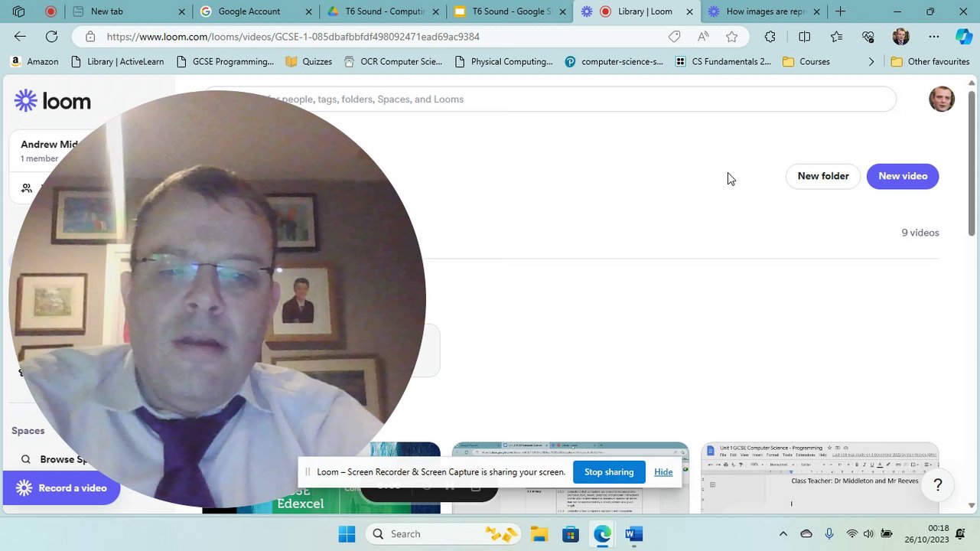Open Edge profile picture in toolbar
The image size is (980, 551).
(900, 37)
